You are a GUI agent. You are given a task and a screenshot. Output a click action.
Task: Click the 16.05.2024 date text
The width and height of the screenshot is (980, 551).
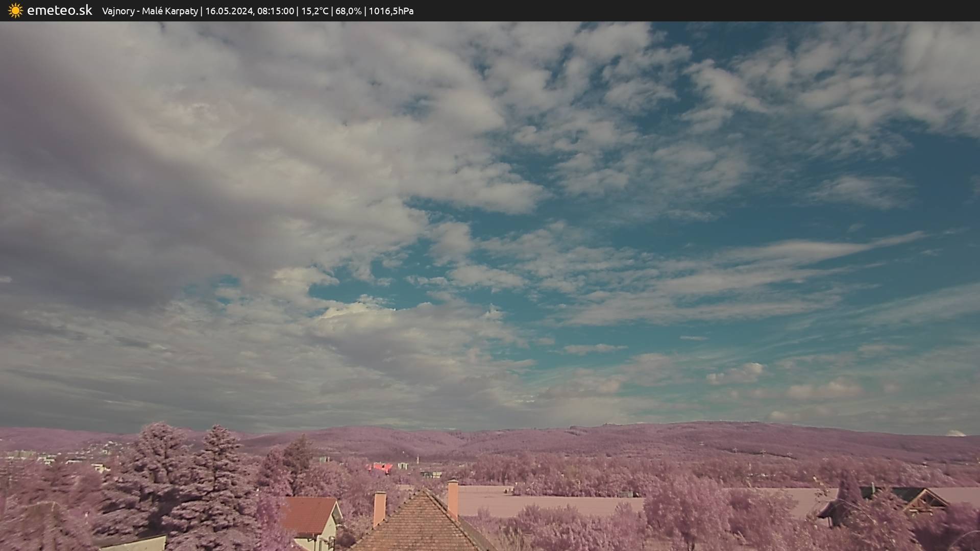229,11
